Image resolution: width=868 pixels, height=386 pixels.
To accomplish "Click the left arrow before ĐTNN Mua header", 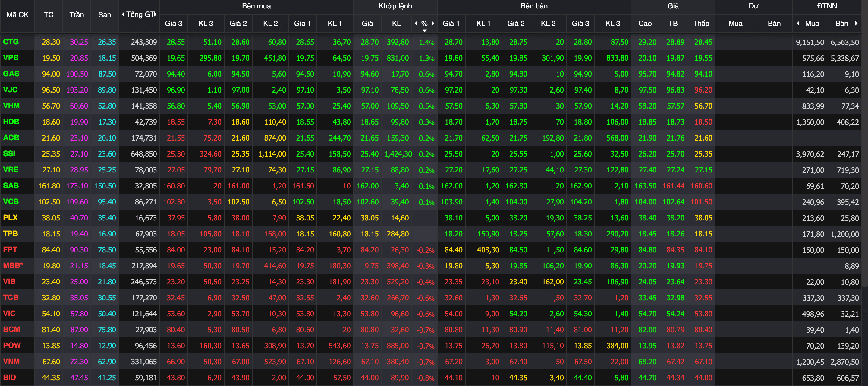I will (x=798, y=23).
